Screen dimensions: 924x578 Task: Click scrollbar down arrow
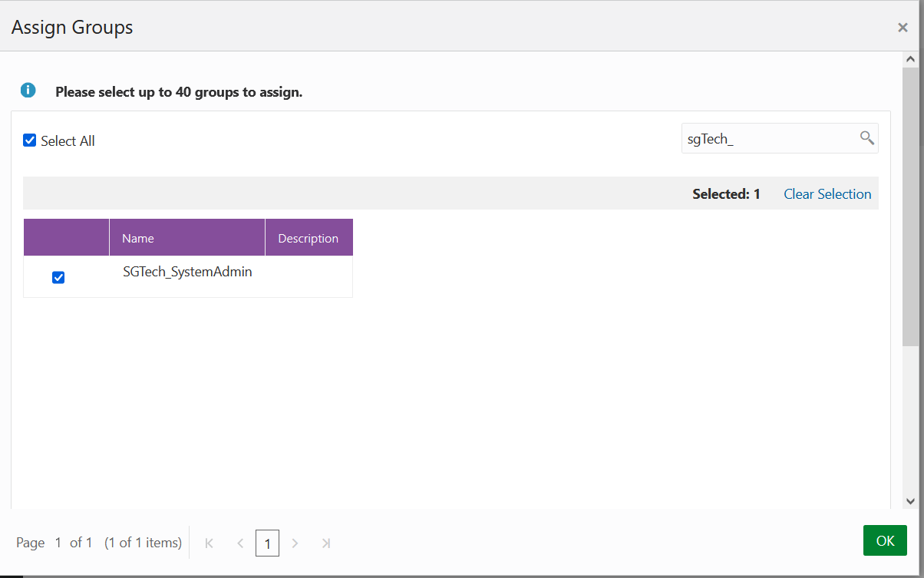tap(911, 500)
